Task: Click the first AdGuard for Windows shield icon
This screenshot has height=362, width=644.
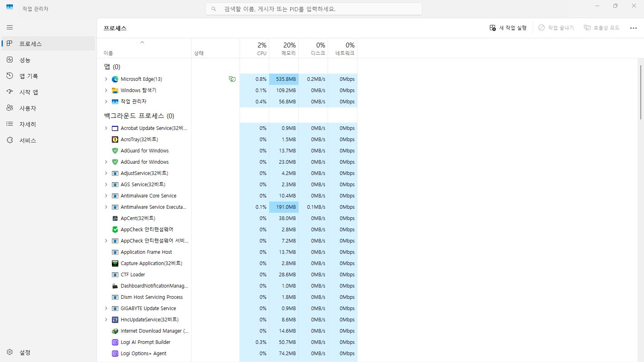Action: (x=115, y=151)
